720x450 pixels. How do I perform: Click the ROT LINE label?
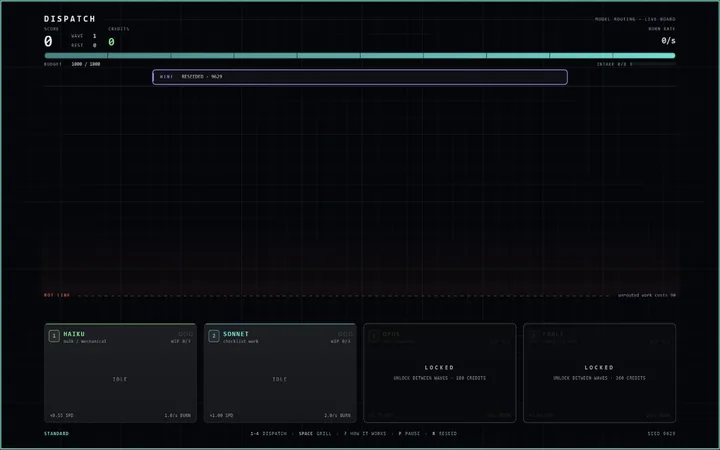(x=57, y=295)
